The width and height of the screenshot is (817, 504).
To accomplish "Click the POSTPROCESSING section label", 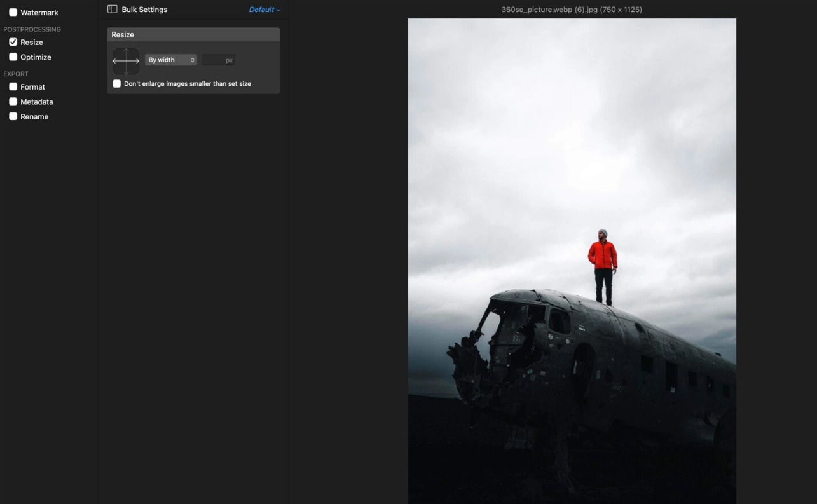I will (32, 29).
